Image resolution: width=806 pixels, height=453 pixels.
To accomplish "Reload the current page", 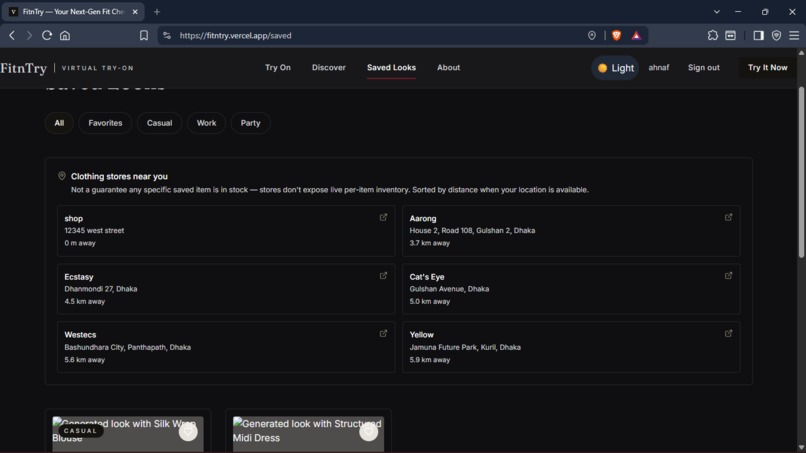I will (47, 35).
